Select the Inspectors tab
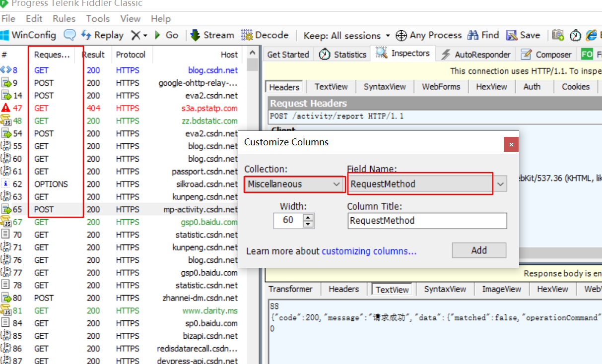The height and width of the screenshot is (364, 602). coord(403,54)
